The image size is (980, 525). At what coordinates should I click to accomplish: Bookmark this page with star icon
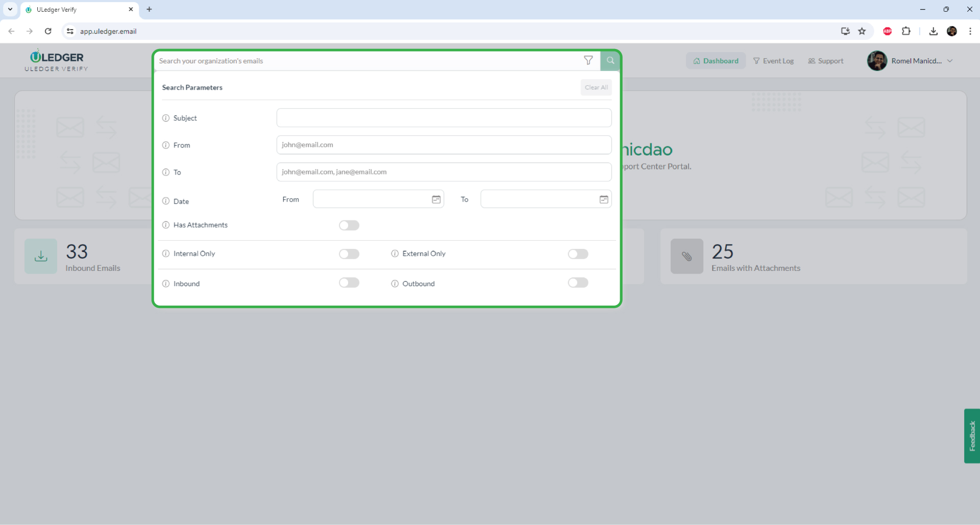[x=862, y=31]
